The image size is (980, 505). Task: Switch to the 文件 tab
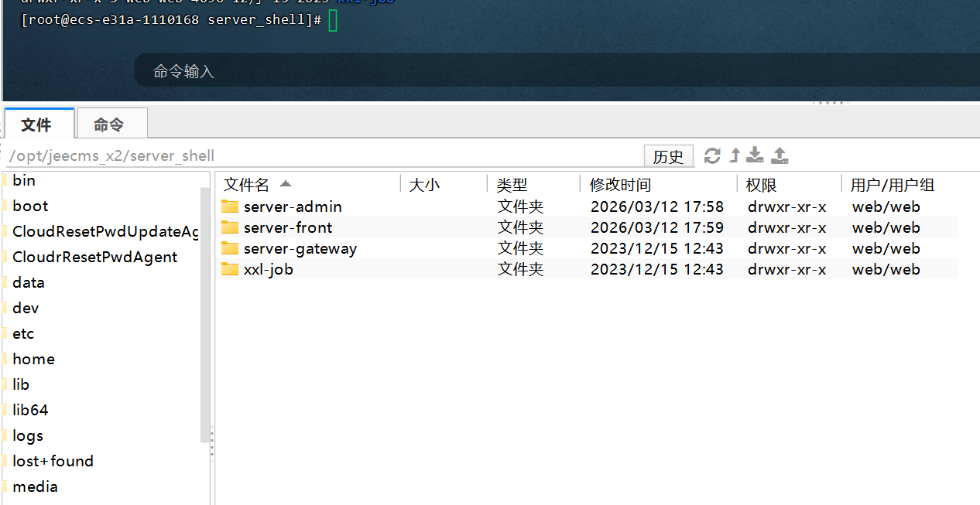[x=36, y=125]
